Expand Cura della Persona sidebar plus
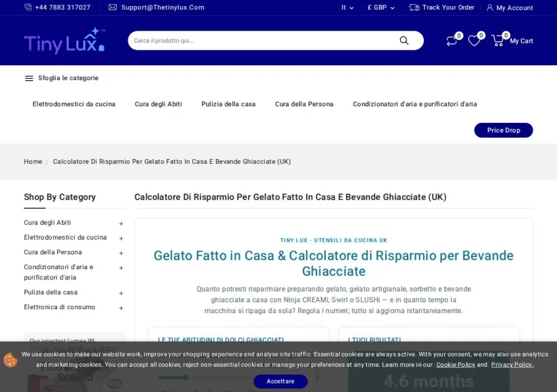This screenshot has width=557, height=392. pos(121,253)
